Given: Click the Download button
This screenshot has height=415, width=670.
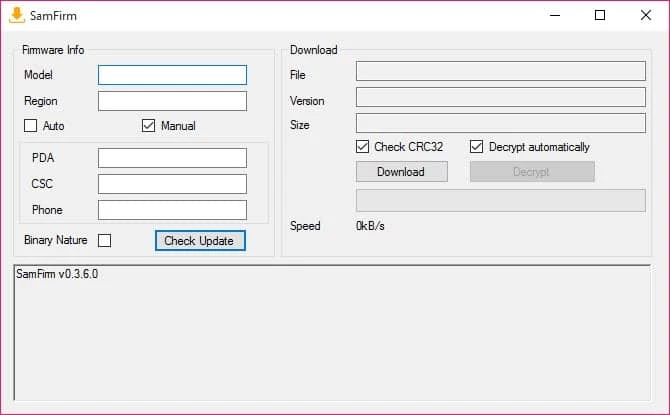Looking at the screenshot, I should (x=401, y=172).
